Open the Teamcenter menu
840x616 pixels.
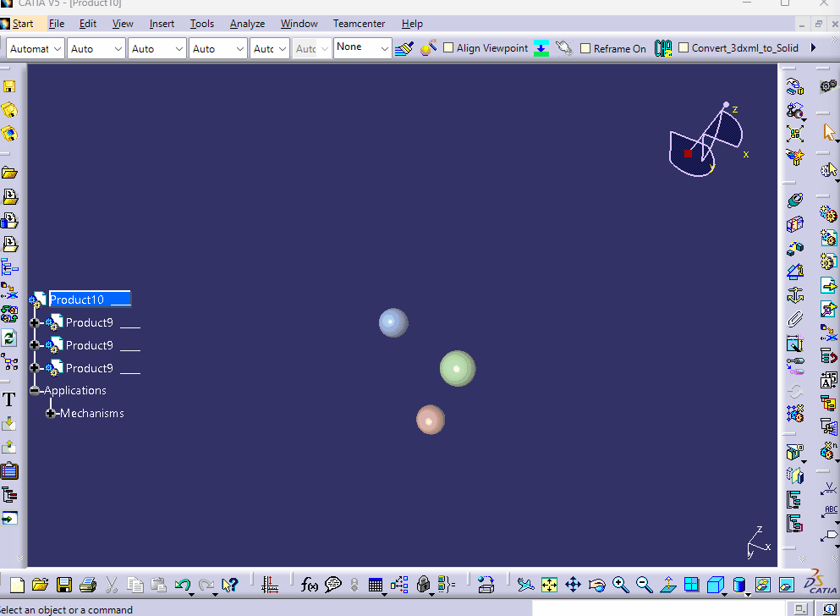[x=359, y=24]
